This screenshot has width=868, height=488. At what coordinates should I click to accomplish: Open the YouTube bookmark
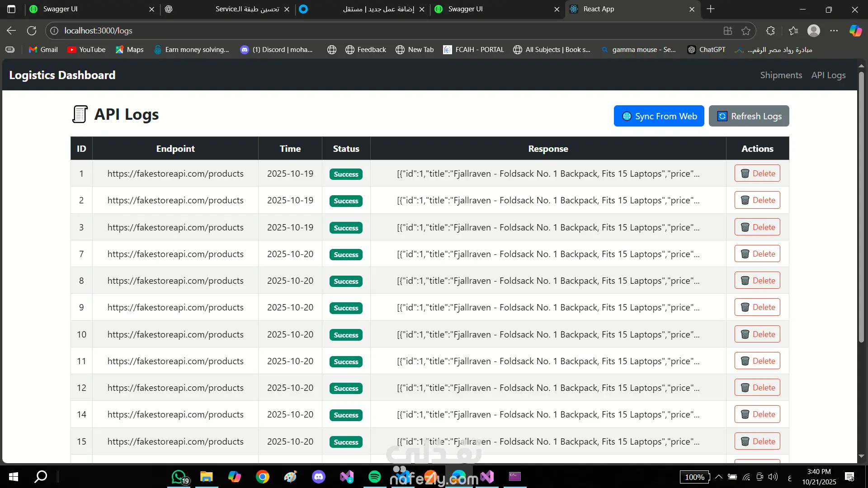(86, 50)
